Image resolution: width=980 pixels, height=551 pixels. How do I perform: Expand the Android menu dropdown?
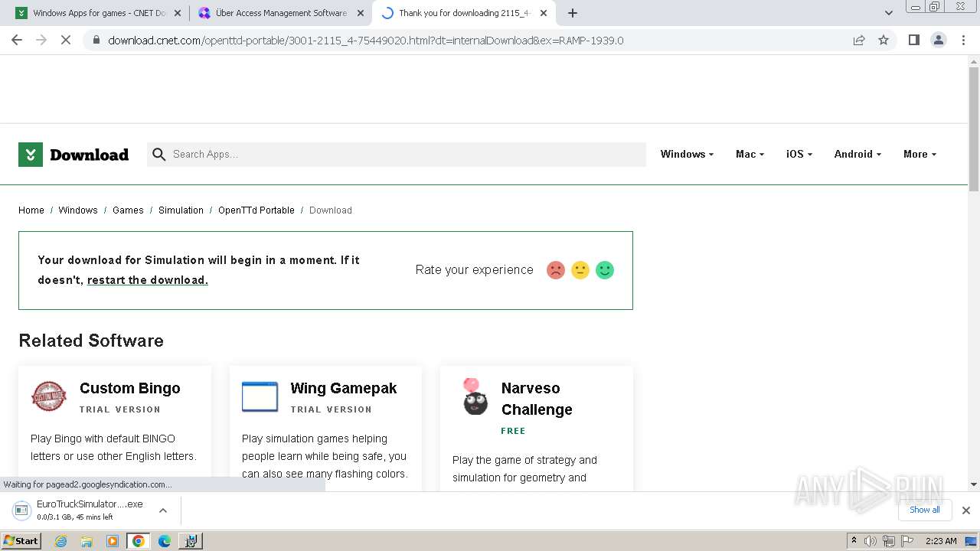(857, 154)
